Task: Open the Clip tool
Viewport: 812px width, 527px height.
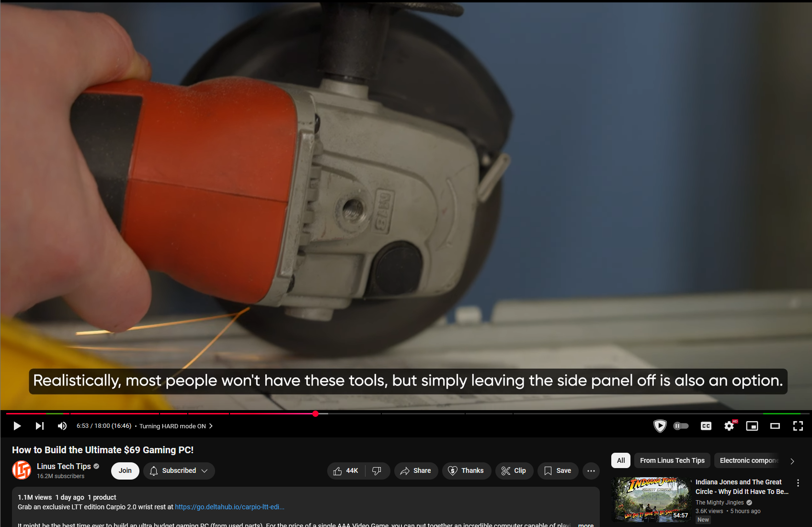Action: pos(514,470)
